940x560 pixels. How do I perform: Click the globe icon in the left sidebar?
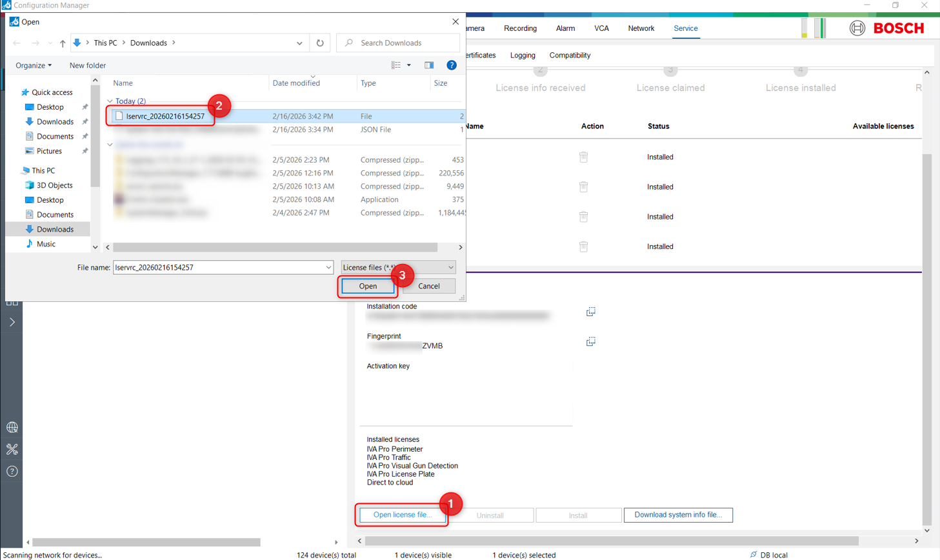click(x=12, y=427)
